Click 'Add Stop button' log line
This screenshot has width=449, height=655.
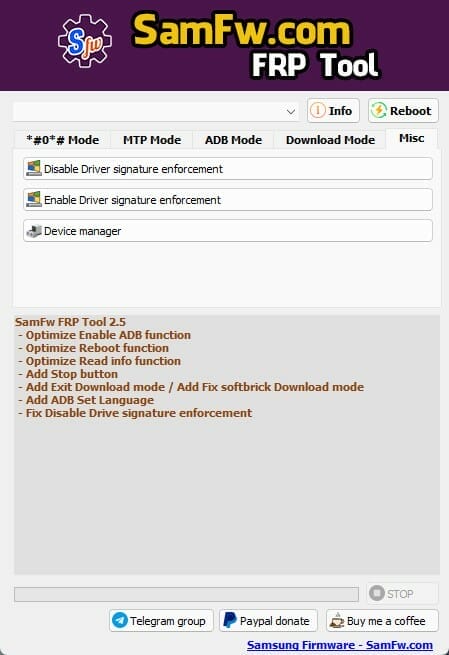pyautogui.click(x=68, y=374)
